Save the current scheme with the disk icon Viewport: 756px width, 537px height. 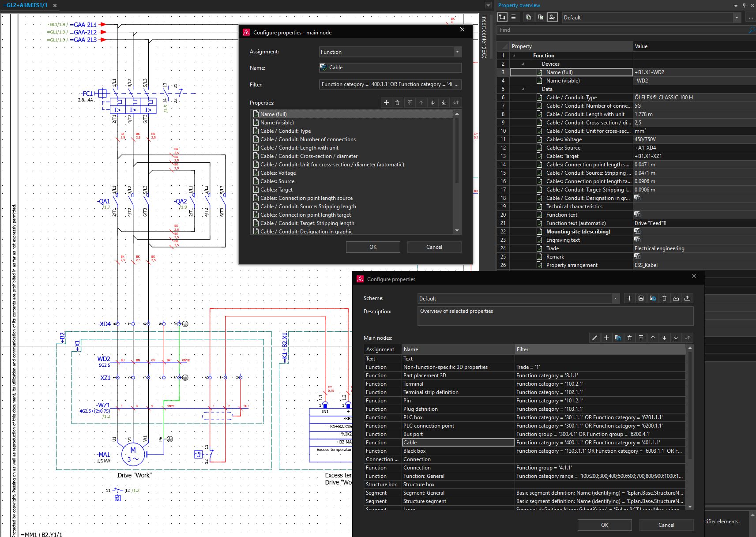(x=641, y=298)
